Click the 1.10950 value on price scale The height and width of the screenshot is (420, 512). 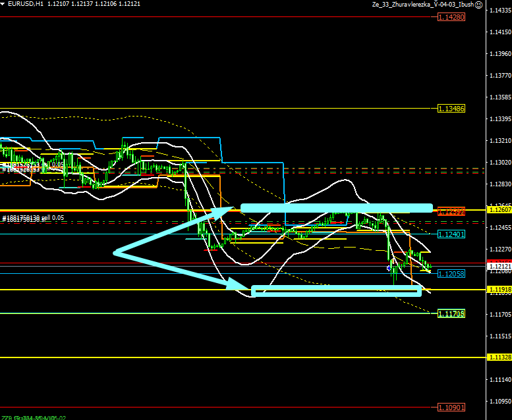tap(500, 401)
